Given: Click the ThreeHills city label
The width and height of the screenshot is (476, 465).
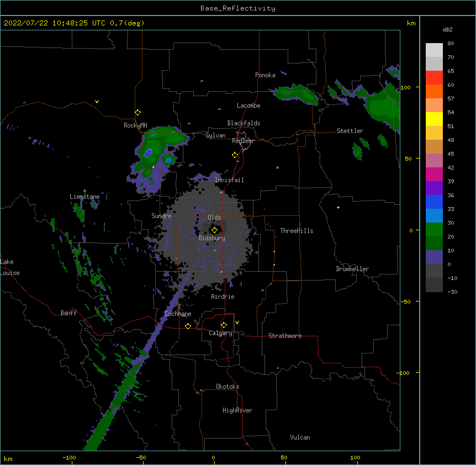Looking at the screenshot, I should pyautogui.click(x=297, y=231).
